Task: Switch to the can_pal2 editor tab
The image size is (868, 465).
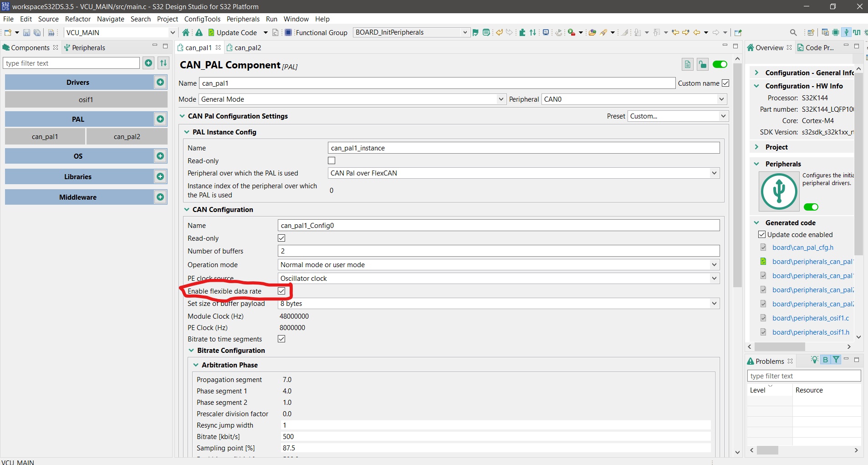Action: point(249,47)
